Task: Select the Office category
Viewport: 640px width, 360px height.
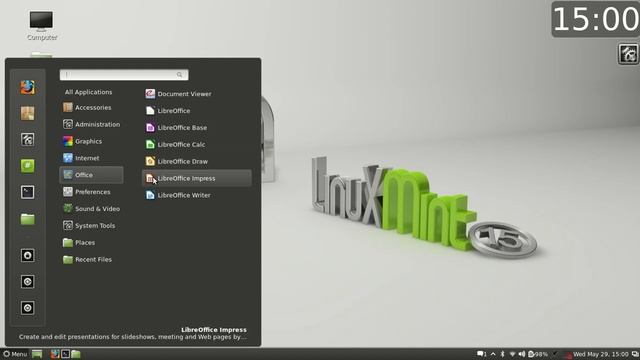Action: tap(91, 175)
